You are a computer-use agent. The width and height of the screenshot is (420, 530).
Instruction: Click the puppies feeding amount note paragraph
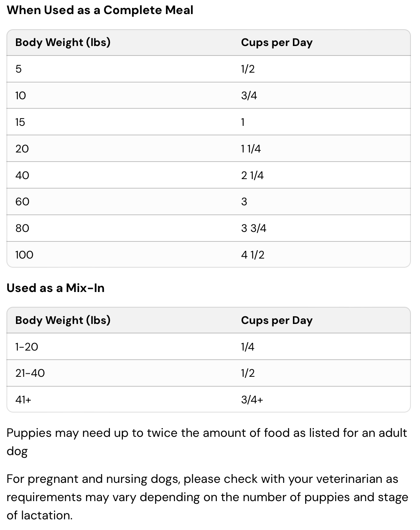click(207, 442)
